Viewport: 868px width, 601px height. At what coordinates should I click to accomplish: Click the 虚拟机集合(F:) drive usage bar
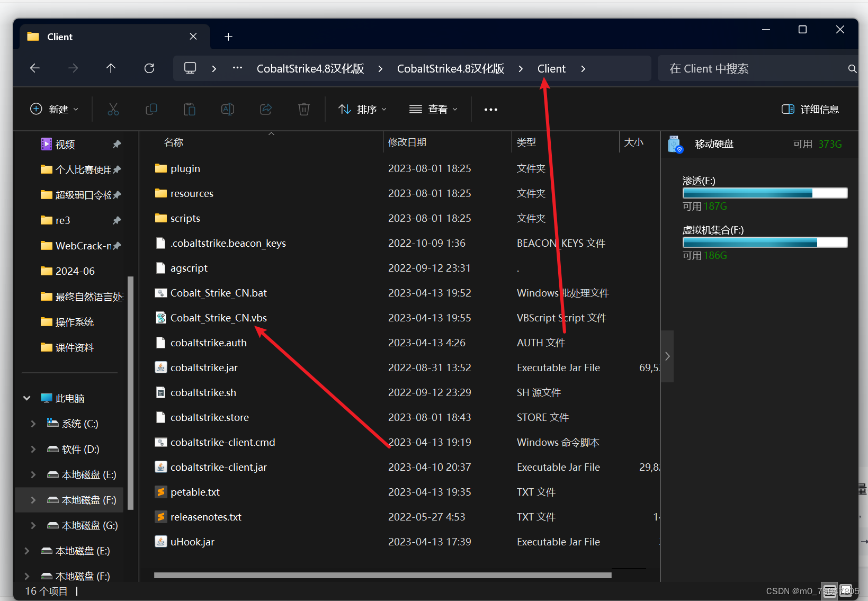coord(765,242)
